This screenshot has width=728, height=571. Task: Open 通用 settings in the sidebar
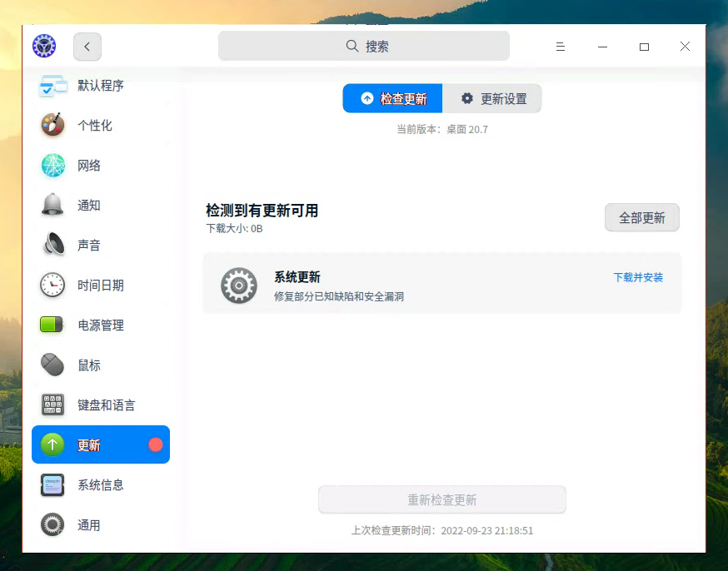[x=101, y=524]
